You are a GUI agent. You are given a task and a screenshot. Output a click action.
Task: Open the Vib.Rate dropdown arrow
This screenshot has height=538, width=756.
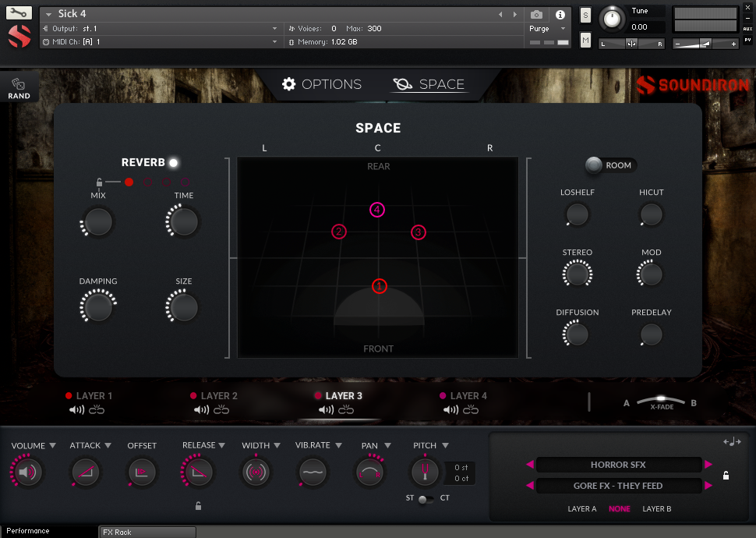(x=338, y=445)
